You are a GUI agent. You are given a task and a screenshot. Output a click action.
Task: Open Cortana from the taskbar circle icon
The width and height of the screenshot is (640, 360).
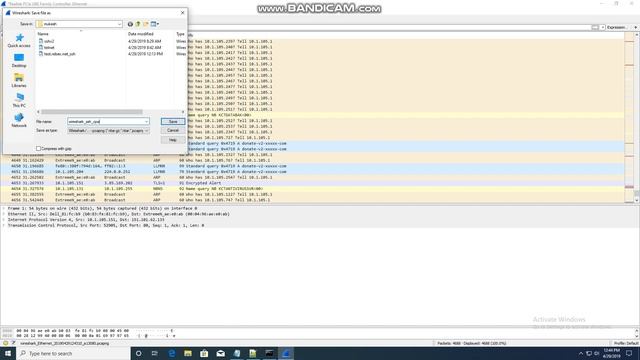[139, 353]
